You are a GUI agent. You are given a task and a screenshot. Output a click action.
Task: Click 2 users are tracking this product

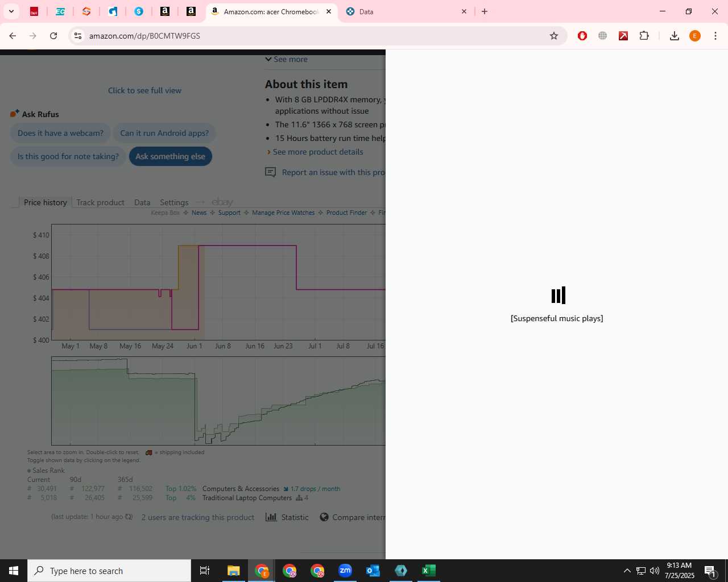point(198,517)
